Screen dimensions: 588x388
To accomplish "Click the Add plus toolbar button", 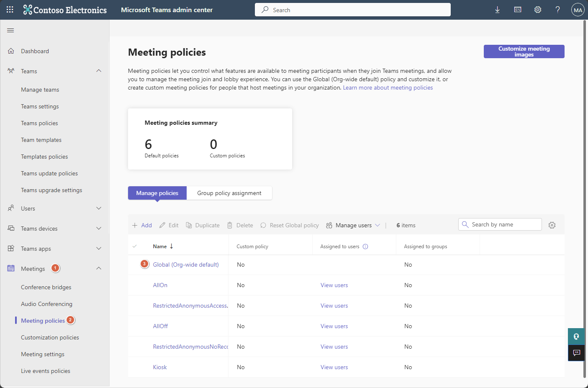I will point(142,225).
